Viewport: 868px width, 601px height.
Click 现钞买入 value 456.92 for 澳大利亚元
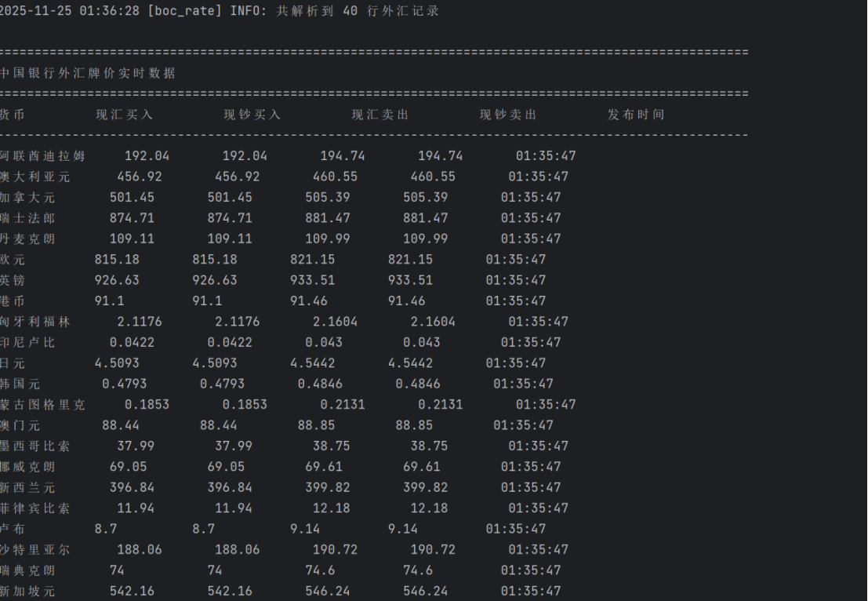tap(237, 177)
